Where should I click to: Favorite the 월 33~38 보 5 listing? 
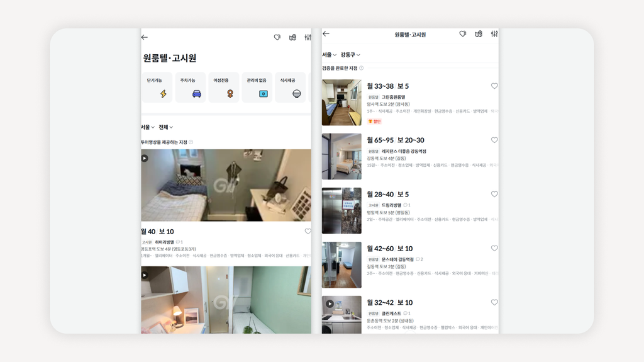(494, 86)
